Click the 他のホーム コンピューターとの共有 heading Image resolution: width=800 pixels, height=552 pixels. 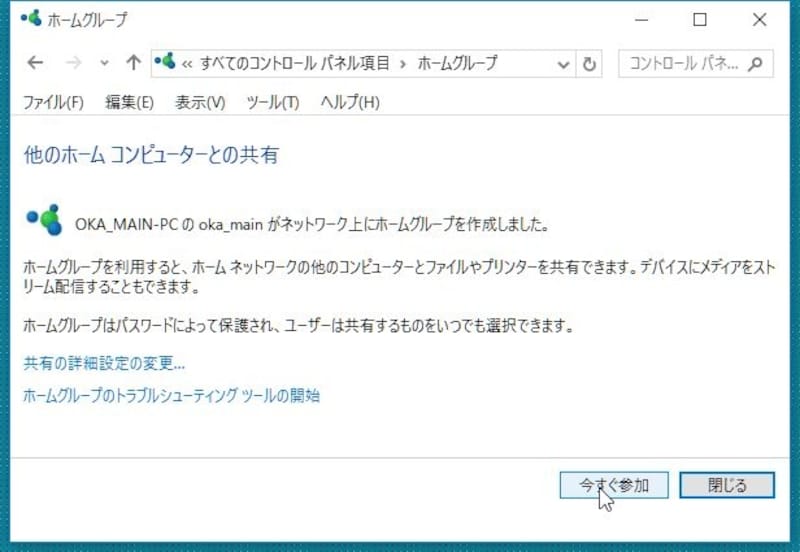click(151, 155)
